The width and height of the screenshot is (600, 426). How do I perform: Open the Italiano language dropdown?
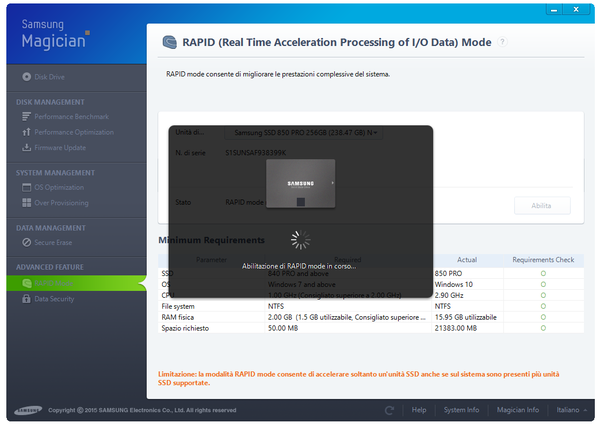(571, 410)
